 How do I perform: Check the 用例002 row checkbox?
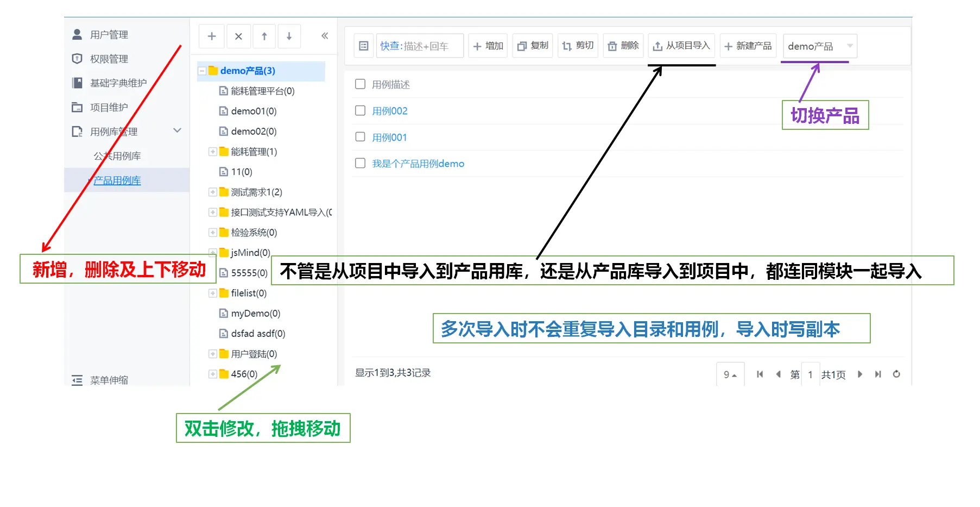(360, 110)
